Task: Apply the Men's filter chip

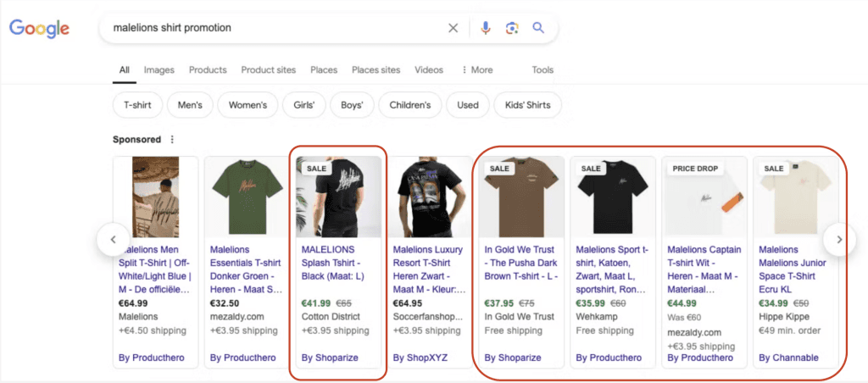Action: point(190,105)
